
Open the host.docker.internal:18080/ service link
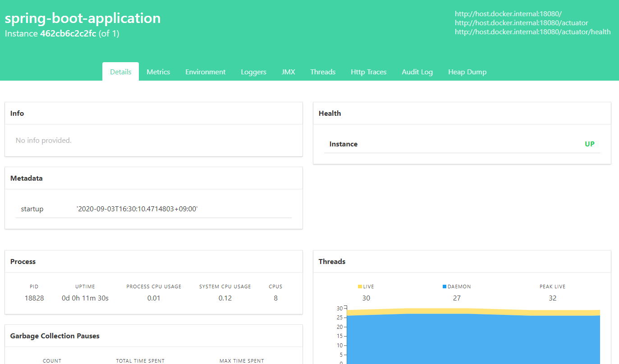click(508, 14)
